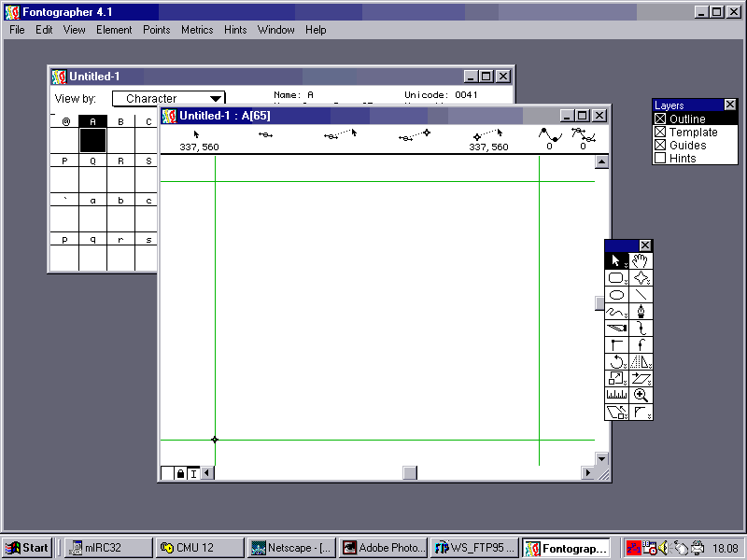
Task: Select the rounded Rectangle tool
Action: (x=616, y=277)
